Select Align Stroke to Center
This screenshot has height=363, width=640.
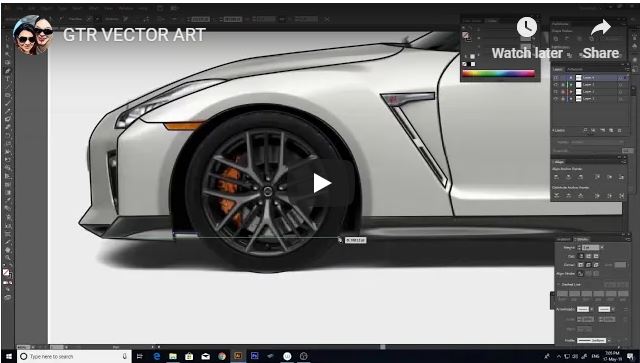(x=580, y=274)
